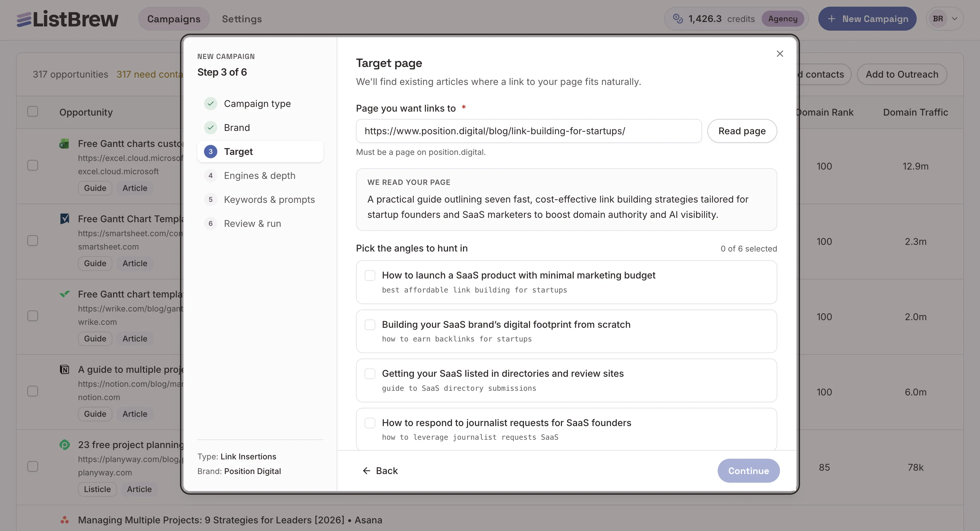The image size is (980, 531).
Task: Click the Brand step checkmark icon
Action: click(x=210, y=127)
